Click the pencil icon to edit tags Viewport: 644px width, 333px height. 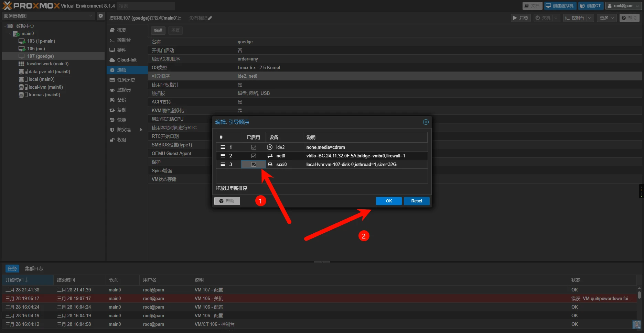pos(210,18)
